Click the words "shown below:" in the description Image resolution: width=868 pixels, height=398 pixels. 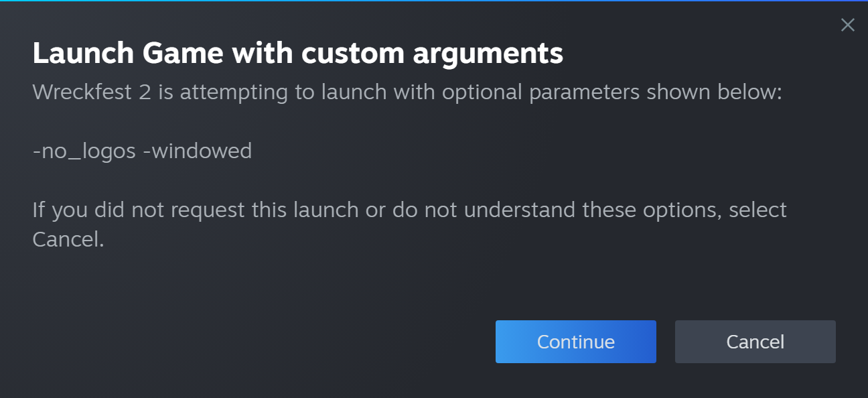714,92
